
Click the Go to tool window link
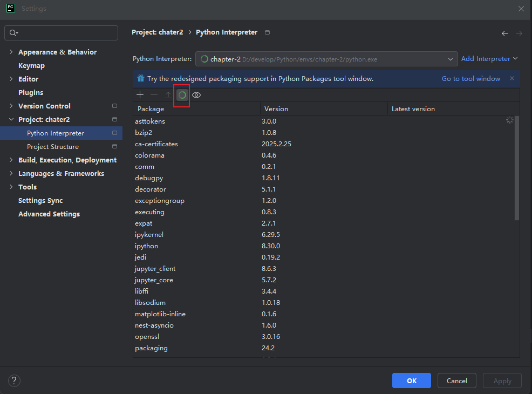click(x=470, y=79)
